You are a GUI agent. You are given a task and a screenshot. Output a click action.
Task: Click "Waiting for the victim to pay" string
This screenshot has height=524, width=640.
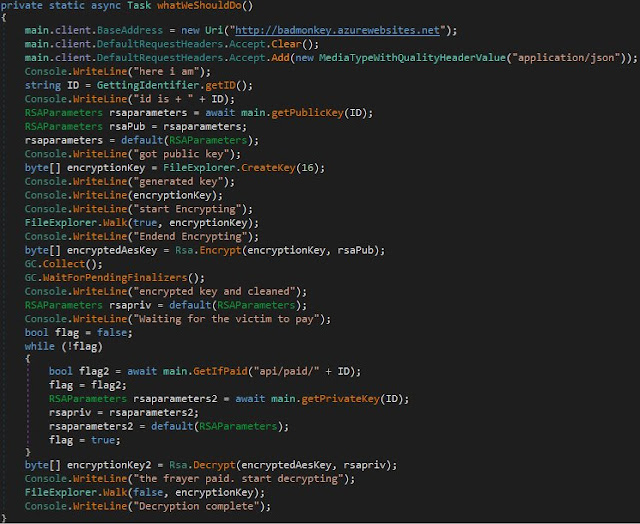(227, 319)
